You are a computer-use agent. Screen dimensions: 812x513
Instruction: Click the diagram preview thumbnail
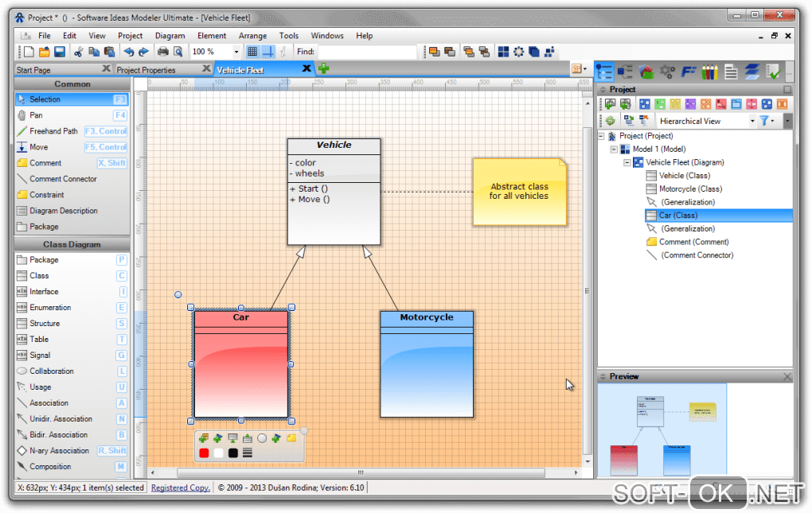point(662,429)
